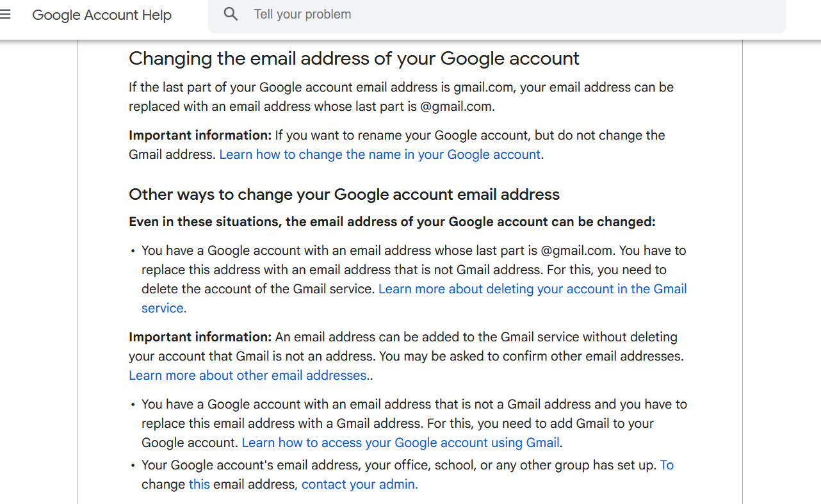
Task: Open "Learn how to access your Google account using Gmail"
Action: coord(400,443)
